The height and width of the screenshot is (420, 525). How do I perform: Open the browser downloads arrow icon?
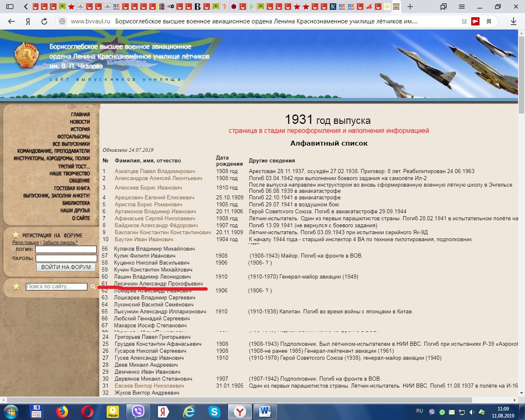pos(513,22)
